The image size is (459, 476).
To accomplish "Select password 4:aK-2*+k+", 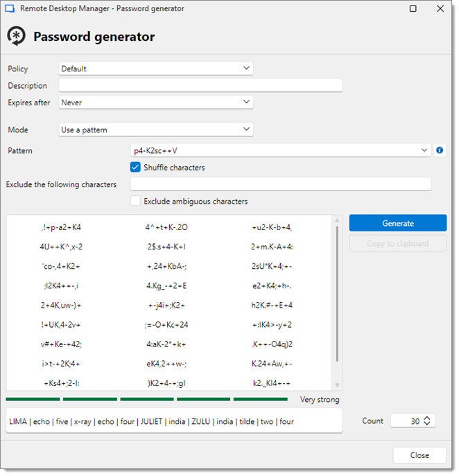I will pos(167,346).
